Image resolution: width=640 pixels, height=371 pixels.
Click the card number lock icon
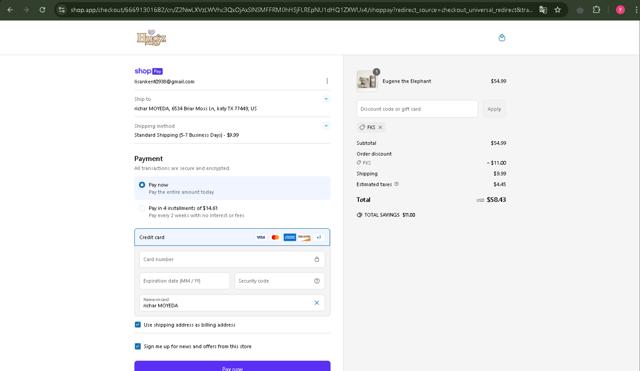317,259
